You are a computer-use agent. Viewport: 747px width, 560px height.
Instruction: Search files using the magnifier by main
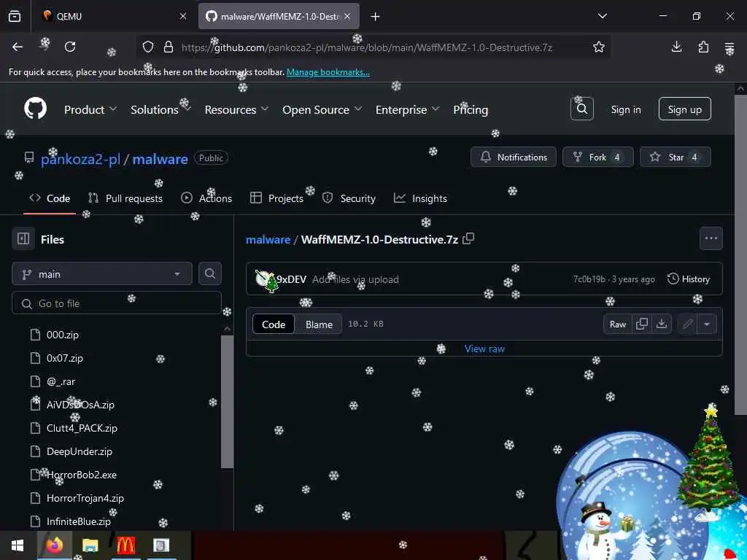[x=209, y=273]
